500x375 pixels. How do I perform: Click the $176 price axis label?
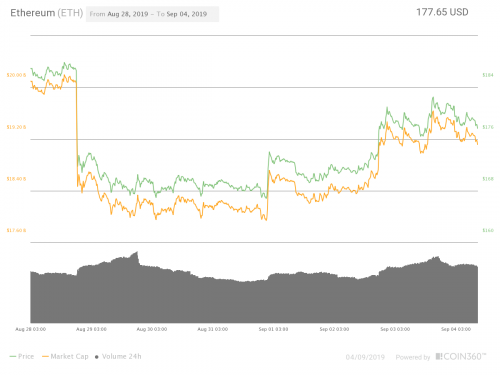[x=488, y=127]
